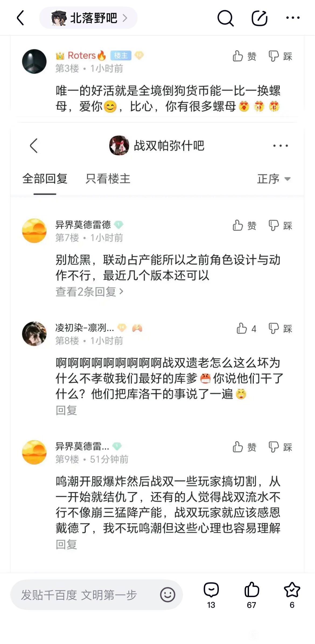This screenshot has height=644, width=315.
Task: Open Roters' profile avatar
Action: pyautogui.click(x=34, y=61)
